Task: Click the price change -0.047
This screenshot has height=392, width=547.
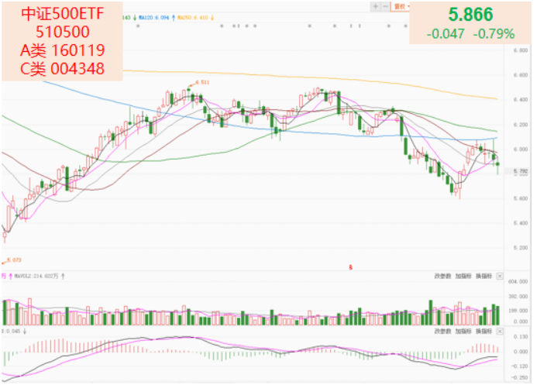Action: (446, 34)
